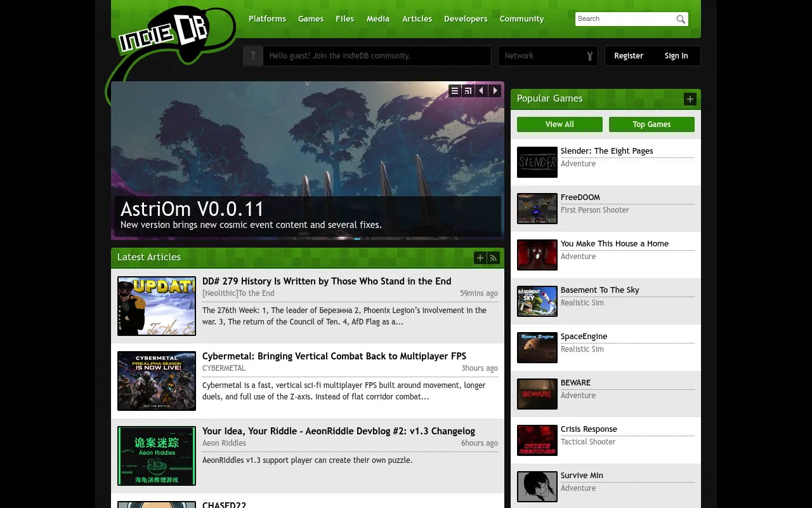812x508 pixels.
Task: Open the FreeDOOM game title
Action: coord(580,197)
